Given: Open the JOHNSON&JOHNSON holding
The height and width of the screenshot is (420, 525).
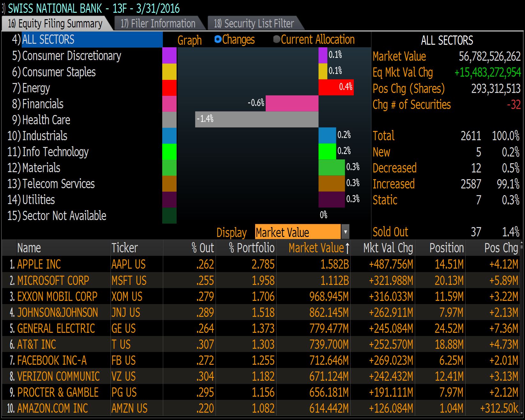Looking at the screenshot, I should point(57,312).
